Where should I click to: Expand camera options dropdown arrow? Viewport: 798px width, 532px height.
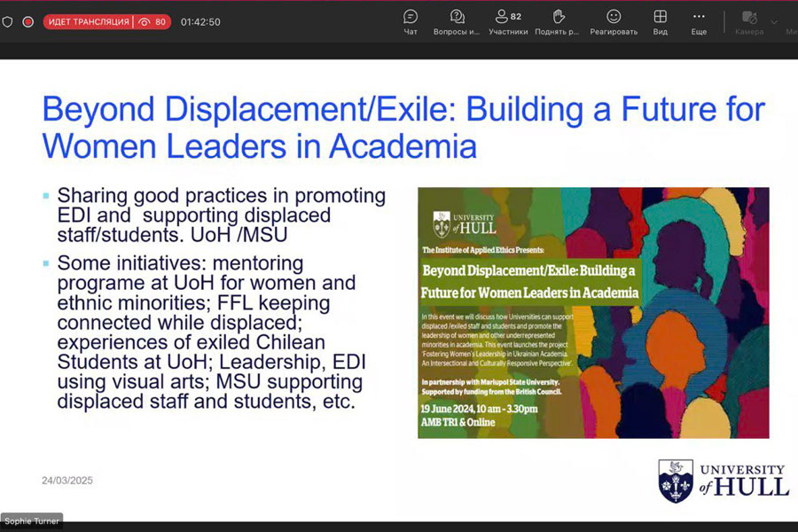[x=774, y=21]
